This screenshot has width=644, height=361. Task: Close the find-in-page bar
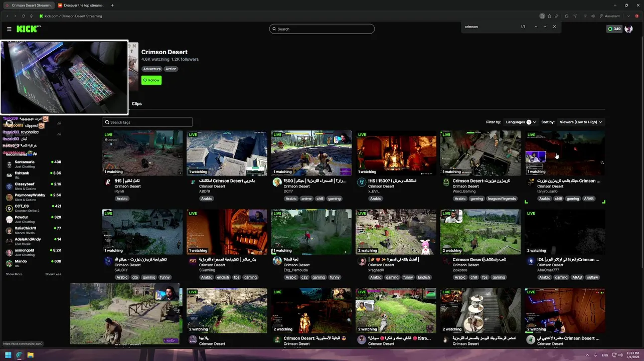[554, 27]
